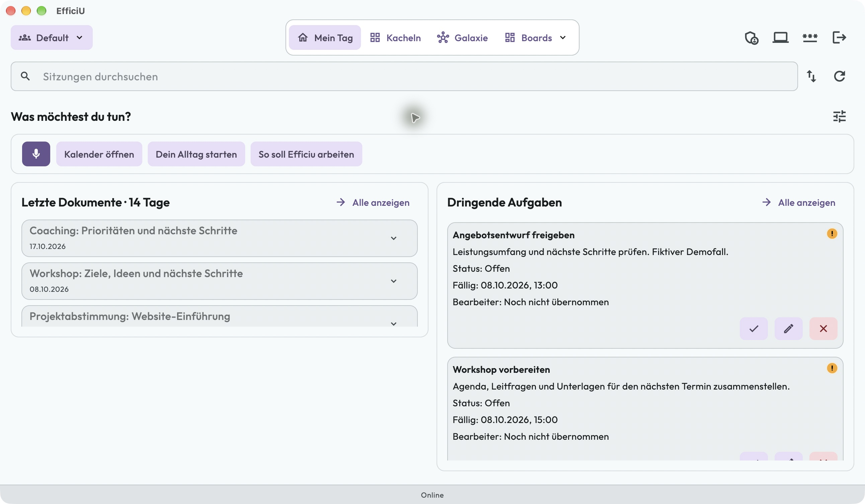
Task: Click date 17.10.2026 on Coaching document
Action: (48, 246)
